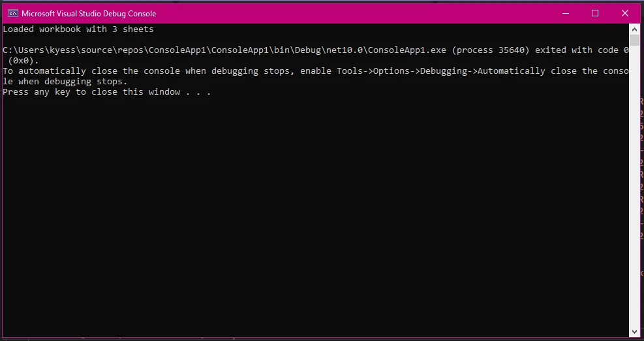Click the 'net10.0' folder in the path
644x341 pixels.
pyautogui.click(x=347, y=50)
